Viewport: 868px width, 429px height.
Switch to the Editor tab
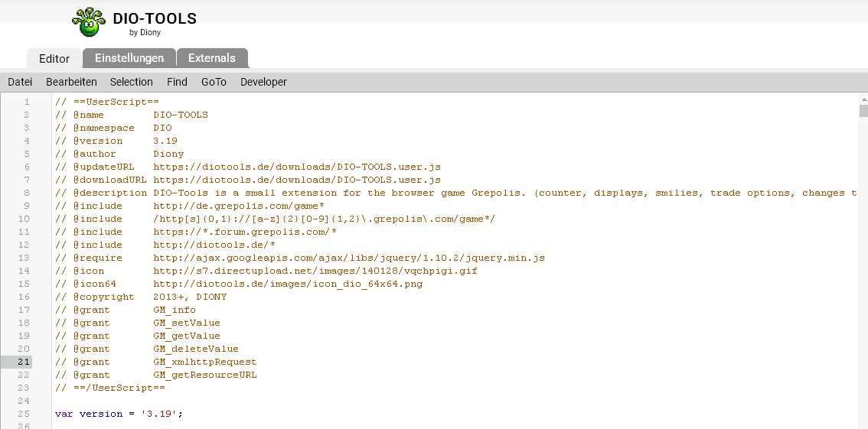pos(54,59)
